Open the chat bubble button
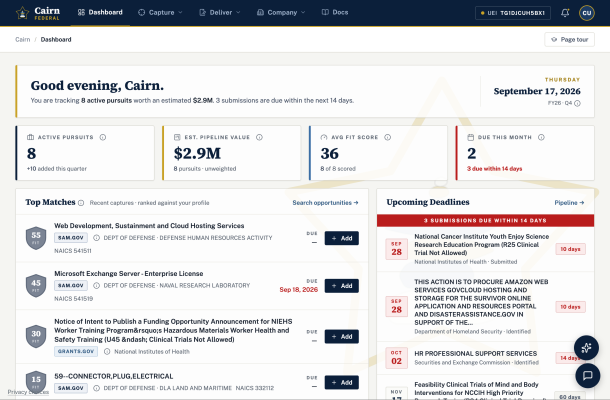Screen dimensions: 610x400 (587, 375)
